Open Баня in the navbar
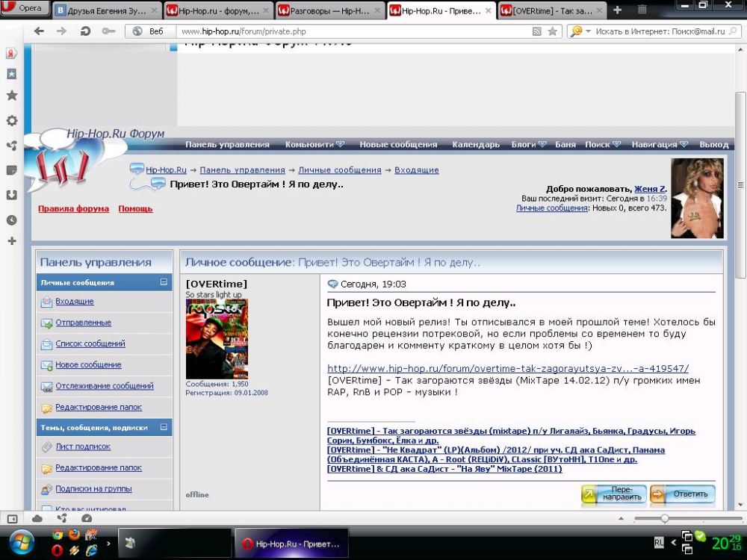This screenshot has height=560, width=747. [x=565, y=144]
